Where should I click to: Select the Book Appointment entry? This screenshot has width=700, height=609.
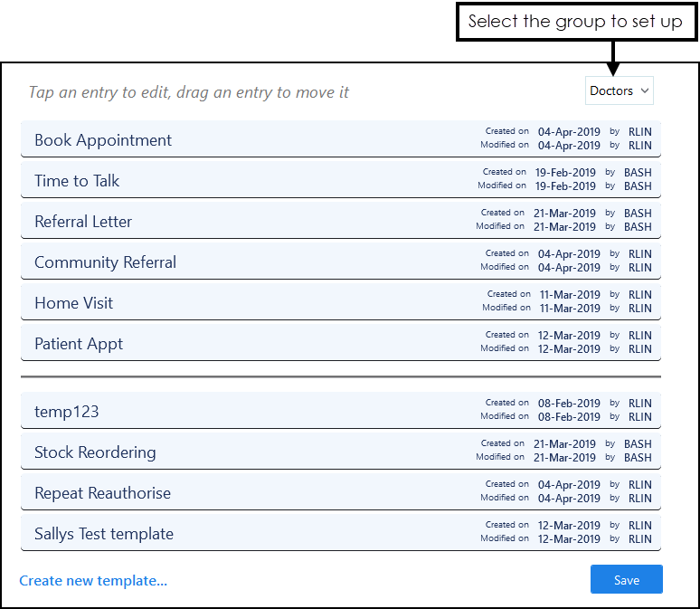(x=341, y=139)
